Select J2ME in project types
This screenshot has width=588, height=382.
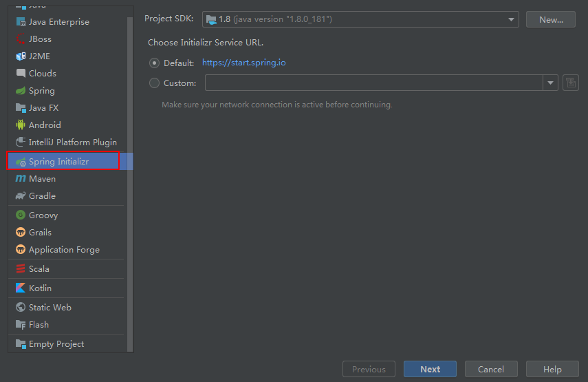click(67, 56)
